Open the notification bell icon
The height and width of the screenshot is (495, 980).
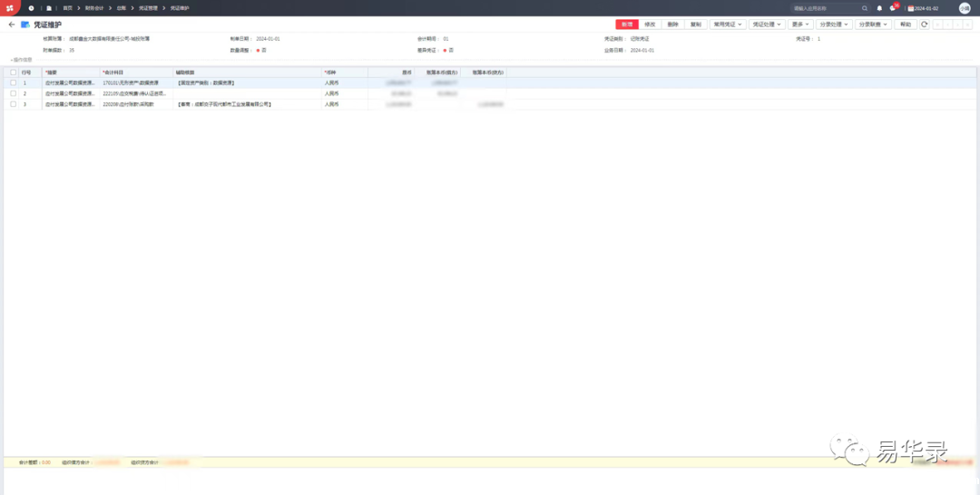[879, 8]
